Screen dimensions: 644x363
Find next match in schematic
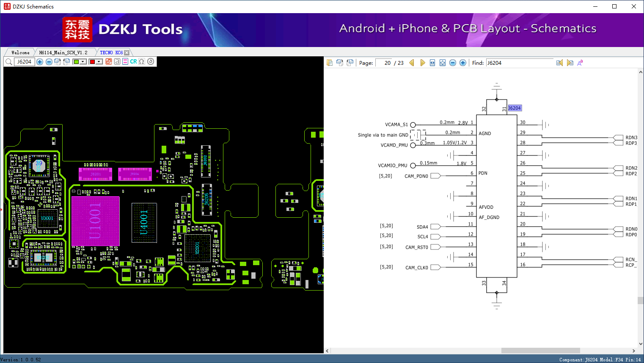[570, 63]
